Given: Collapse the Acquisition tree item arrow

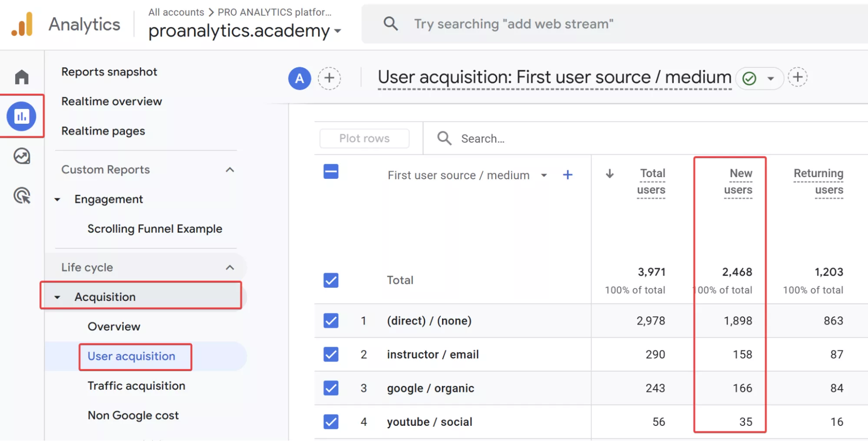Looking at the screenshot, I should 57,297.
